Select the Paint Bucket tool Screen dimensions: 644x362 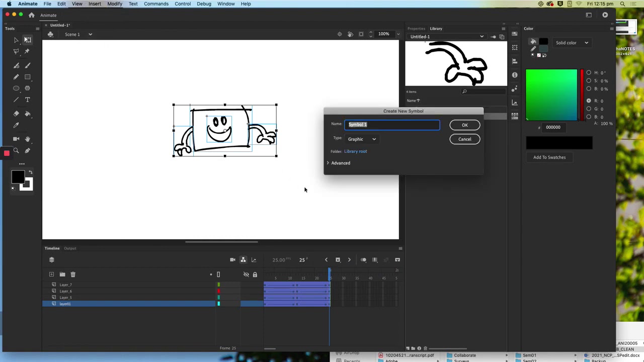click(x=28, y=114)
